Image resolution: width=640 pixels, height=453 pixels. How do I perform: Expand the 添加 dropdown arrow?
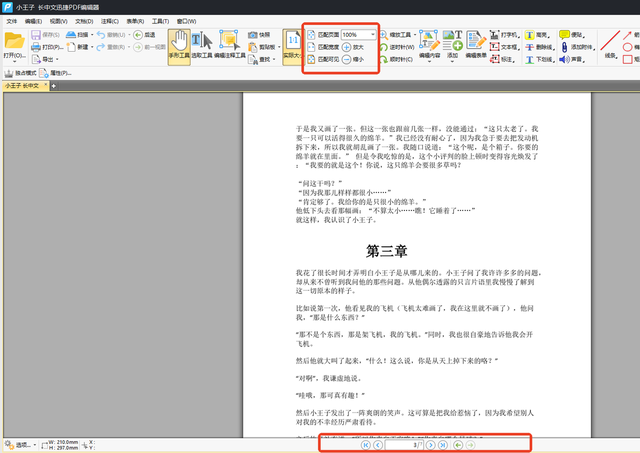point(452,62)
